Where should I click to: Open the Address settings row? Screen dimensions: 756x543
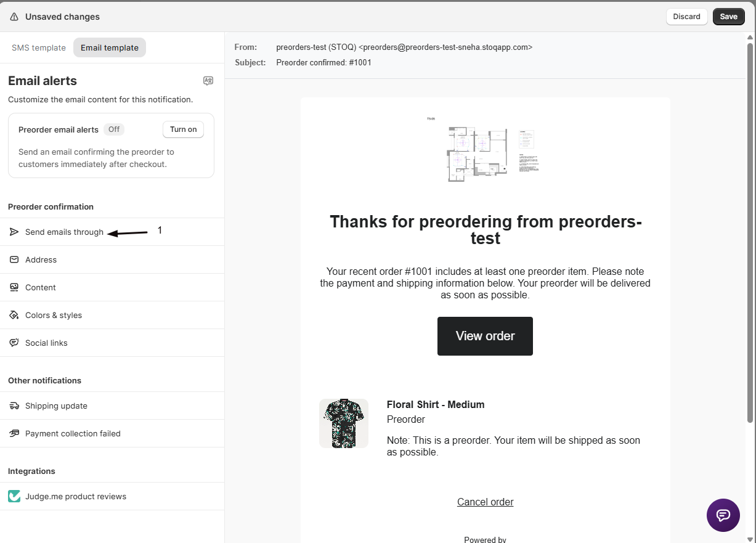[112, 259]
